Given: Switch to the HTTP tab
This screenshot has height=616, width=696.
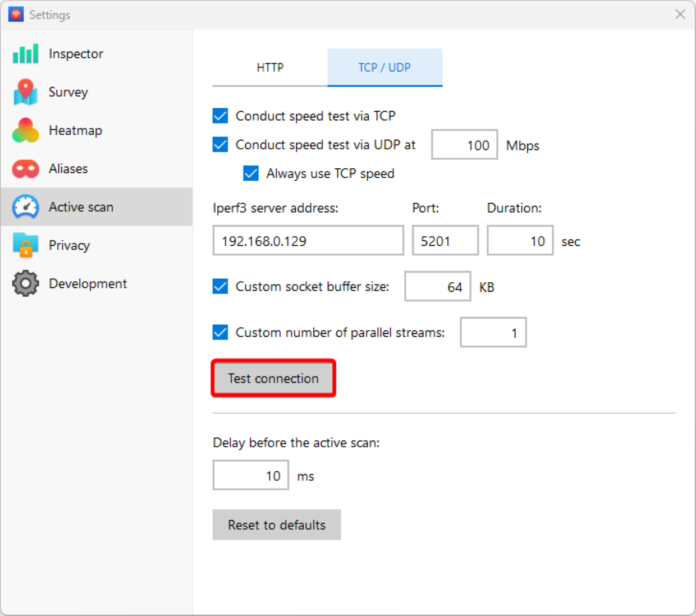Looking at the screenshot, I should click(270, 67).
